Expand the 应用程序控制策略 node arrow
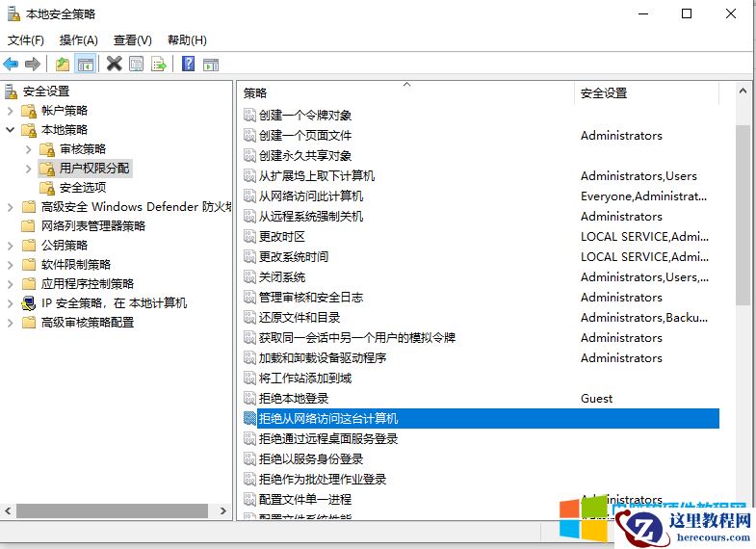Screen dimensions: 756x549 [x=11, y=284]
